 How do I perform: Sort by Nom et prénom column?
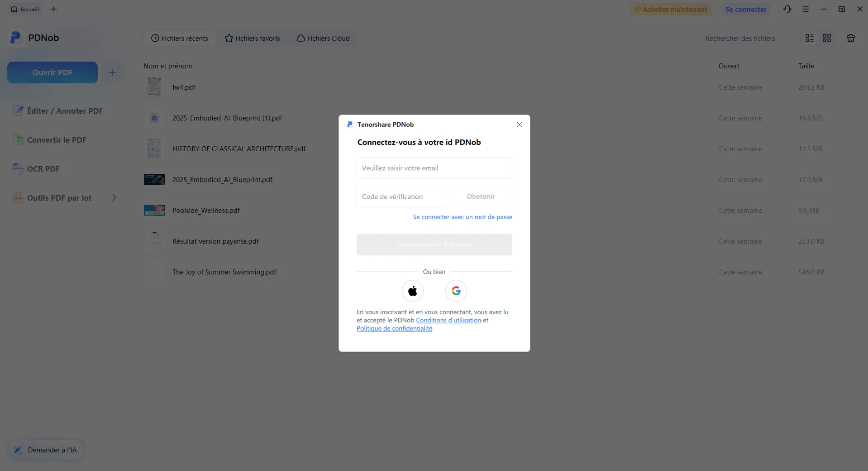(x=167, y=66)
